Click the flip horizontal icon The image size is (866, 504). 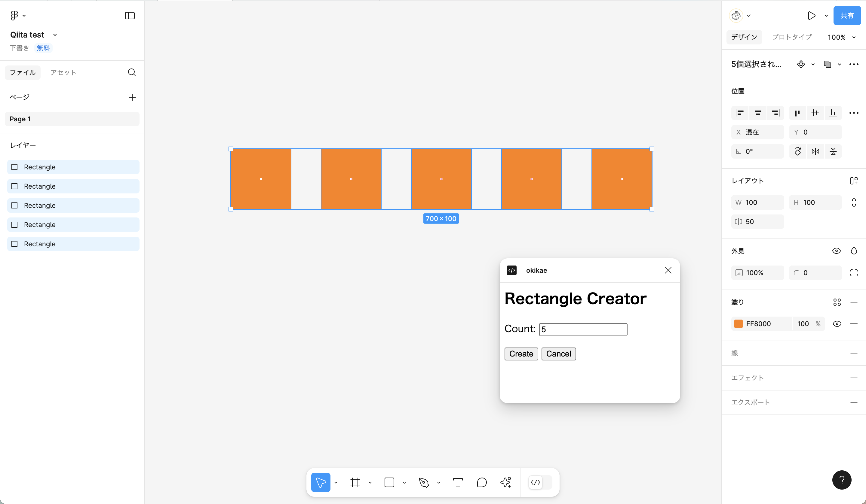coord(815,151)
